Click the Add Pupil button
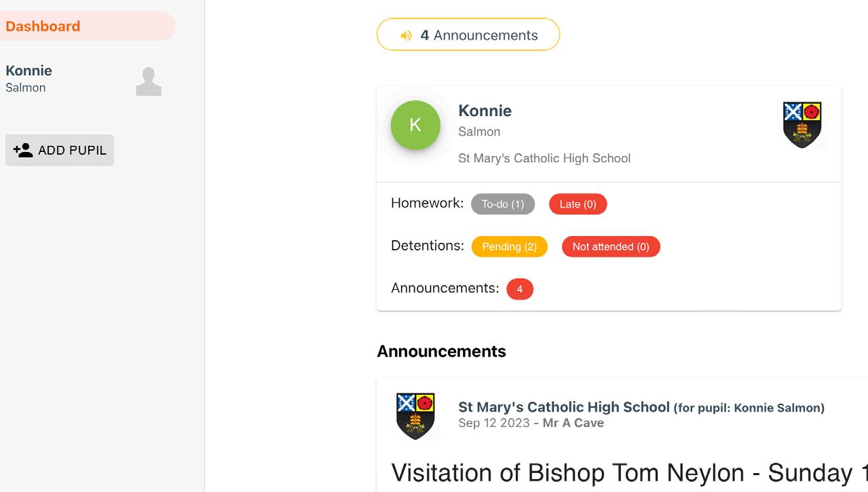This screenshot has height=492, width=868. point(60,150)
